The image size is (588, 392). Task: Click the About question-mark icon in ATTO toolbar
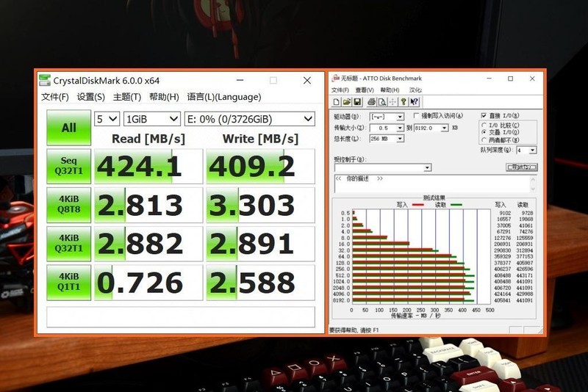click(x=404, y=102)
